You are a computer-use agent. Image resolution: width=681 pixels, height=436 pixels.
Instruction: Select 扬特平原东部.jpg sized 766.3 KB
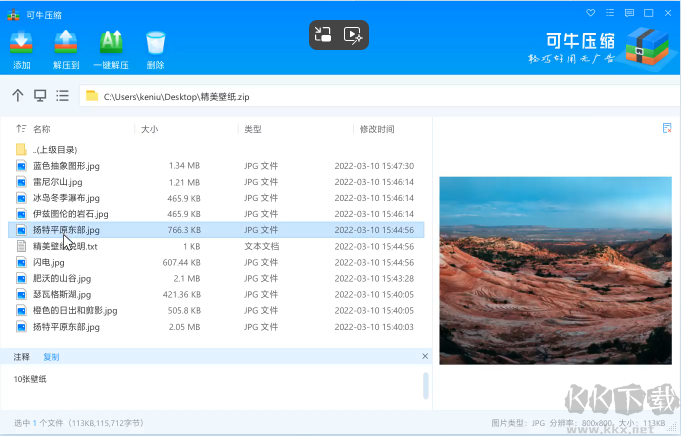(216, 230)
